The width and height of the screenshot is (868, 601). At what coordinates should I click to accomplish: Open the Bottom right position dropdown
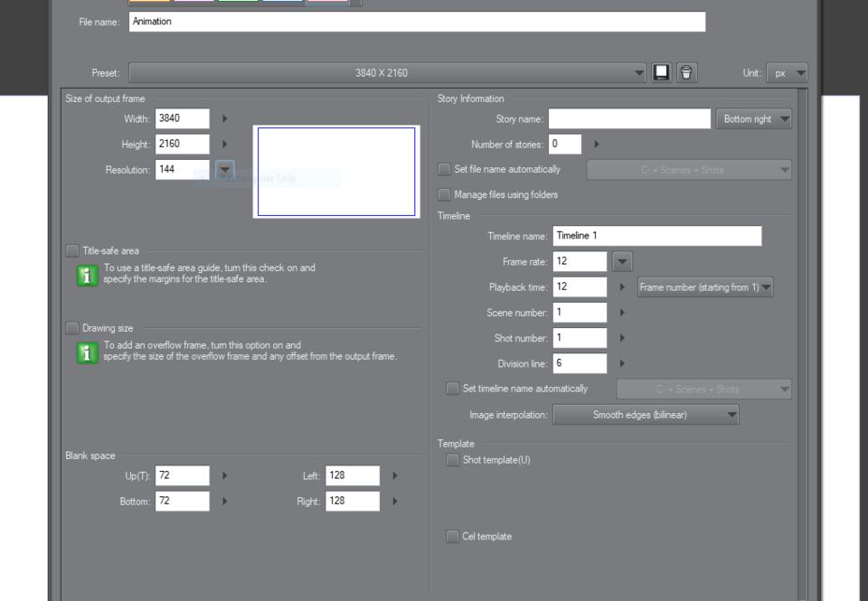tap(753, 118)
